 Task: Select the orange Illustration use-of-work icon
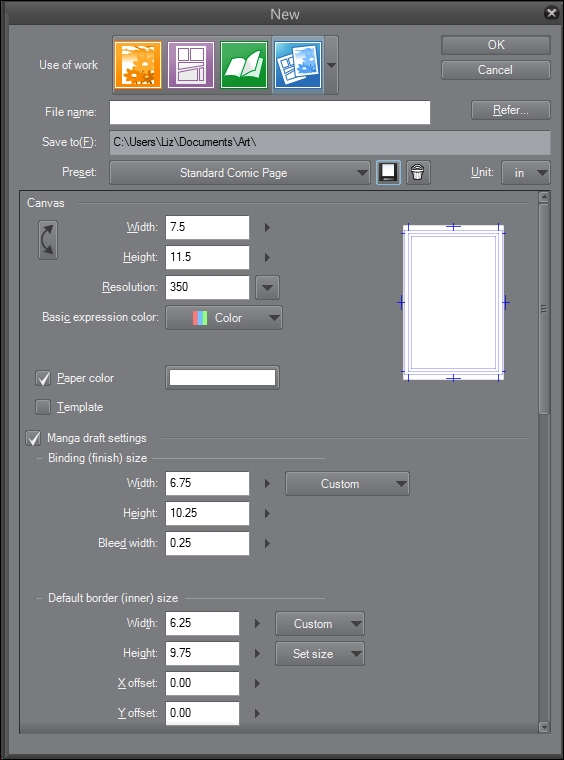tap(138, 65)
